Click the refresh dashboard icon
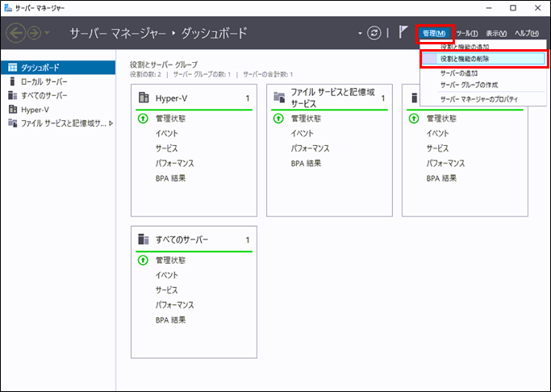Screen dimensions: 551x392 click(374, 33)
